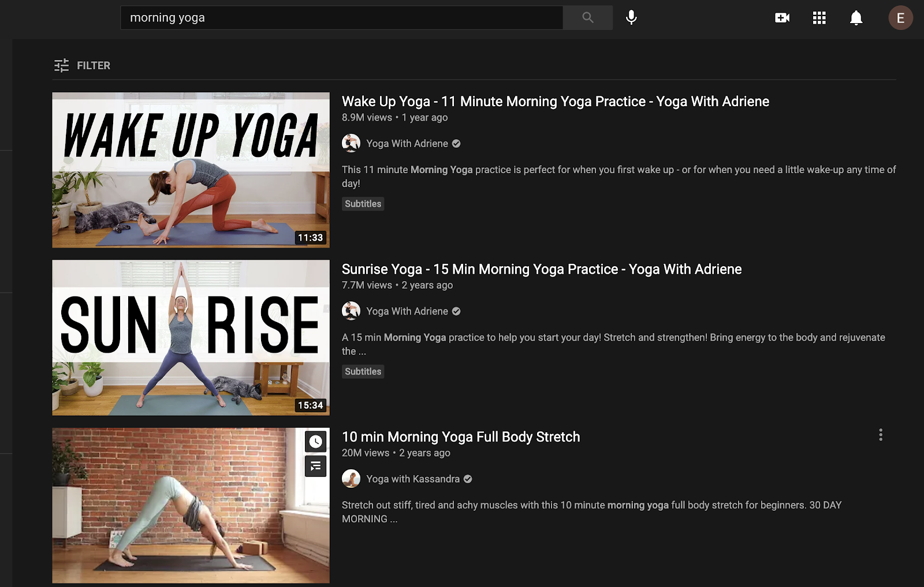
Task: Open the YouTube apps grid icon
Action: [x=819, y=18]
